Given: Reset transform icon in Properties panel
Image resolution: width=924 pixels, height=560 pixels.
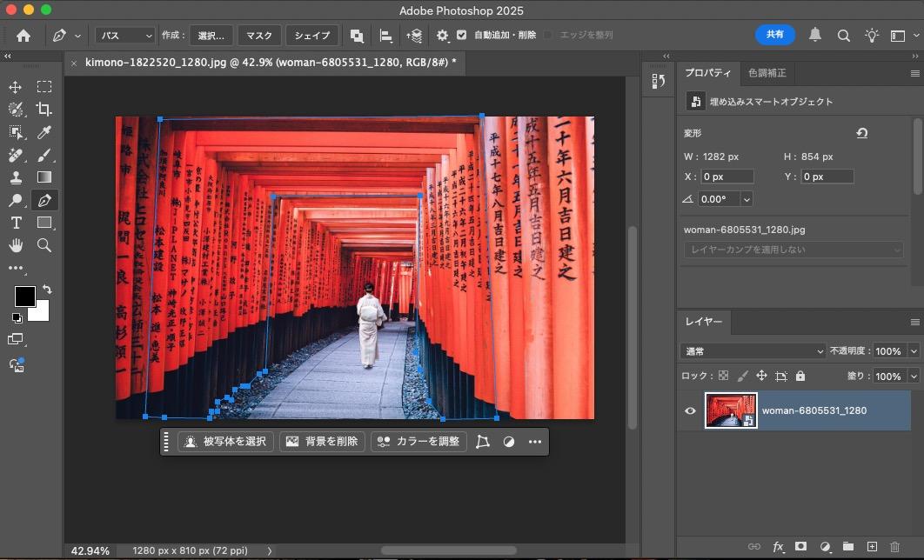Looking at the screenshot, I should click(861, 133).
